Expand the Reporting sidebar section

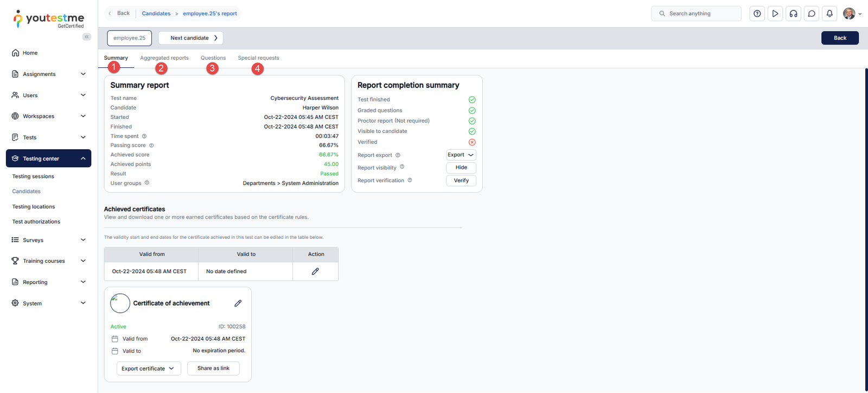coord(83,282)
